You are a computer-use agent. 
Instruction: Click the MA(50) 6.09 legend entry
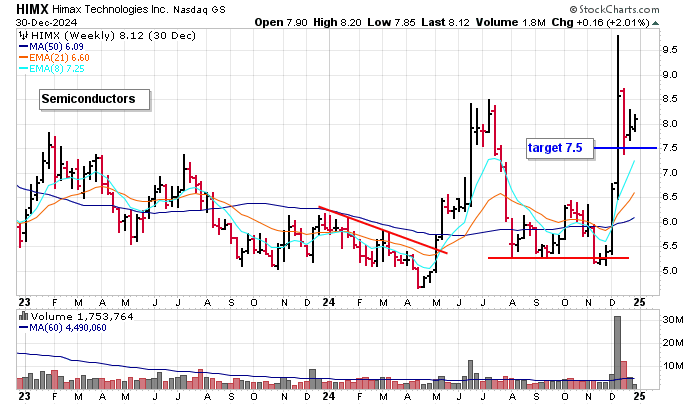(51, 46)
